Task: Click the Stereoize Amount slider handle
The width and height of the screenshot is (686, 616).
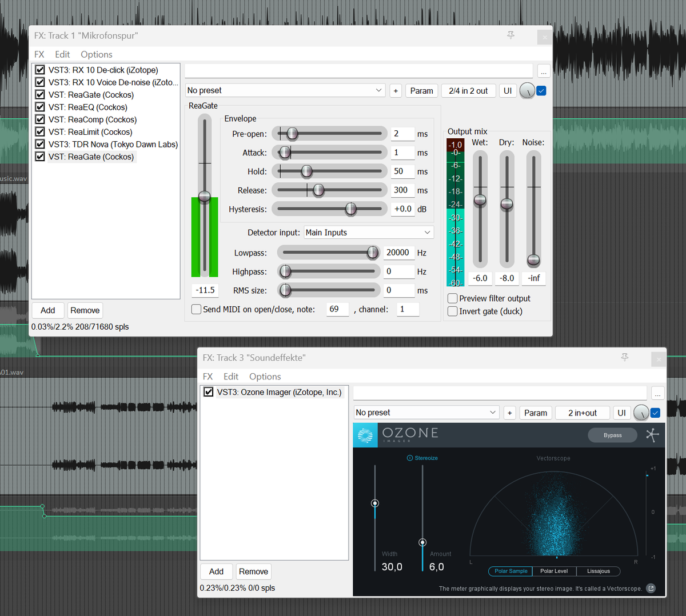Action: (x=422, y=542)
